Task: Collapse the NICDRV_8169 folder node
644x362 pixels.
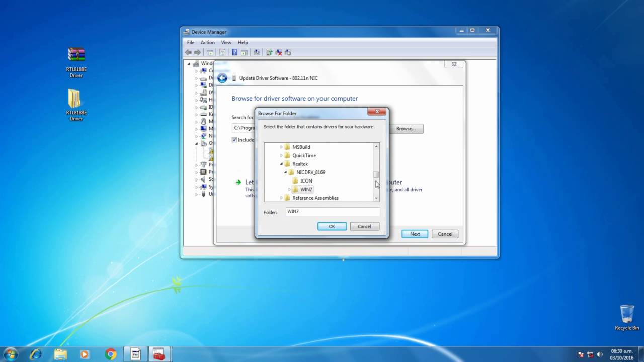Action: pos(285,172)
